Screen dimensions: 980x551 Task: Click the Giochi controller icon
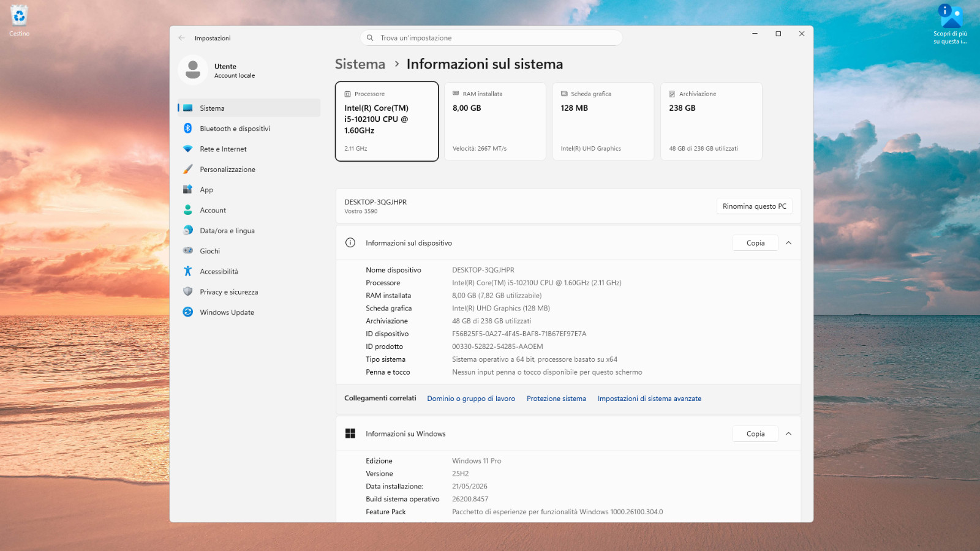[x=188, y=251]
